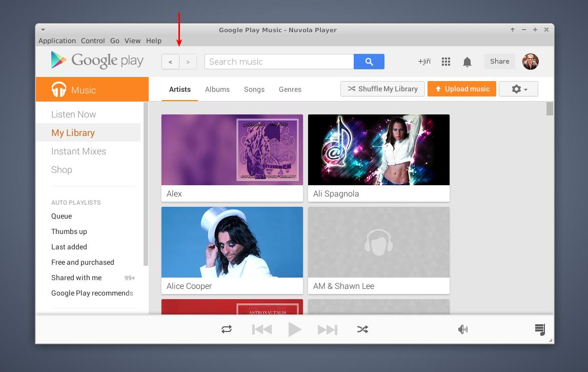
Task: Toggle shuffle playback mode
Action: point(363,329)
